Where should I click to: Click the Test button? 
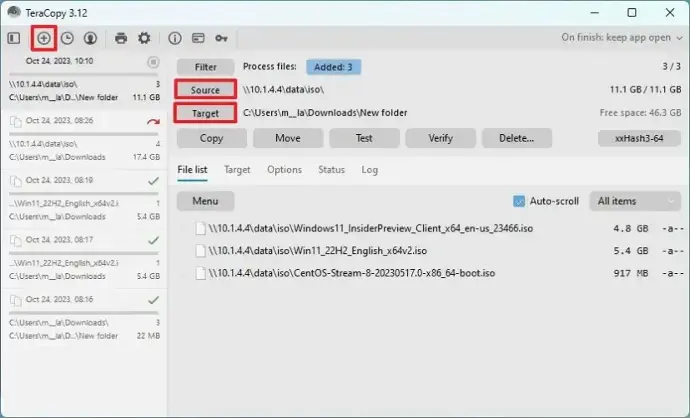coord(364,139)
